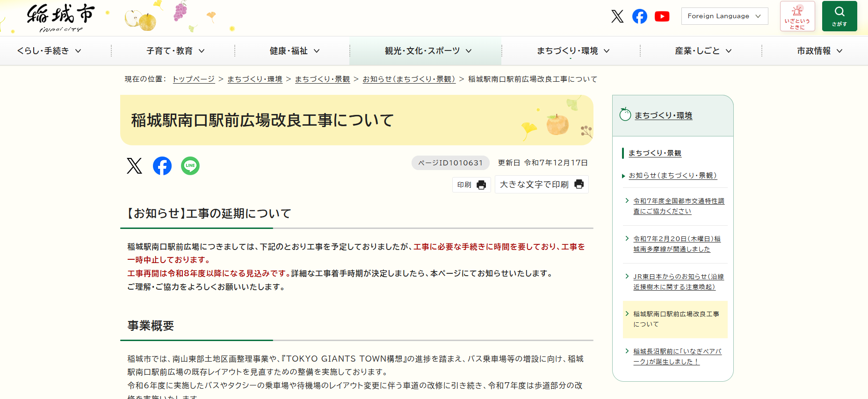868x399 pixels.
Task: Open the まちづくり・環境 sidebar heading link
Action: coord(663,115)
